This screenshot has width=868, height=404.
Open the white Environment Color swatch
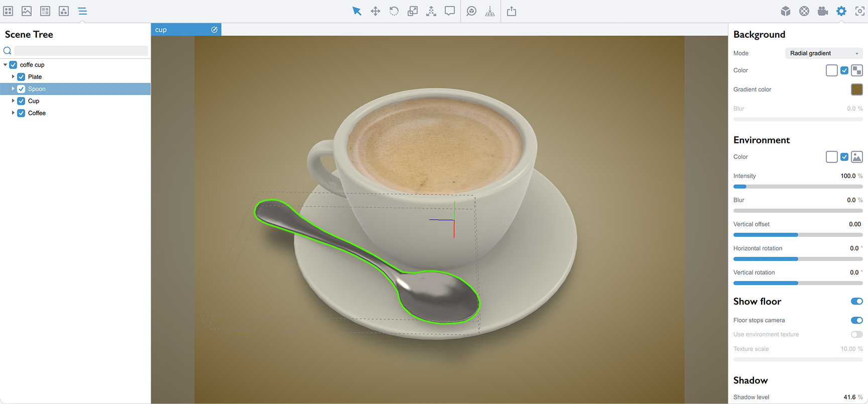pyautogui.click(x=832, y=157)
